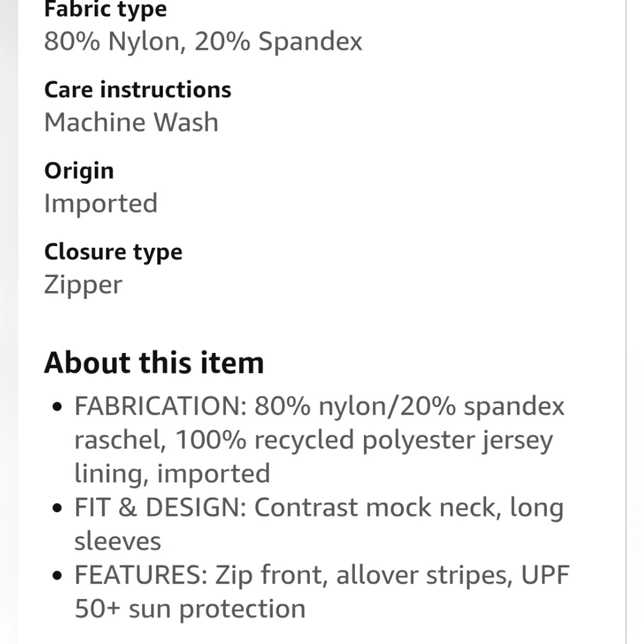Click the Care instructions label

[x=138, y=90]
